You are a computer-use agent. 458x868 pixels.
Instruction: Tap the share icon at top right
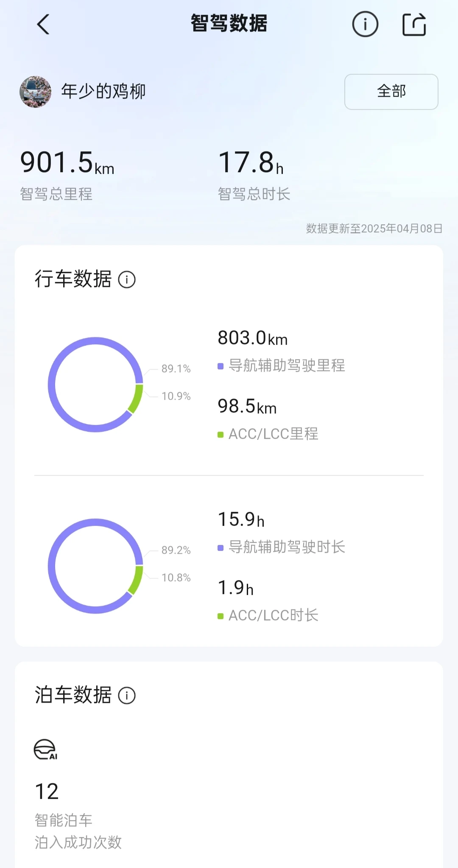(414, 24)
